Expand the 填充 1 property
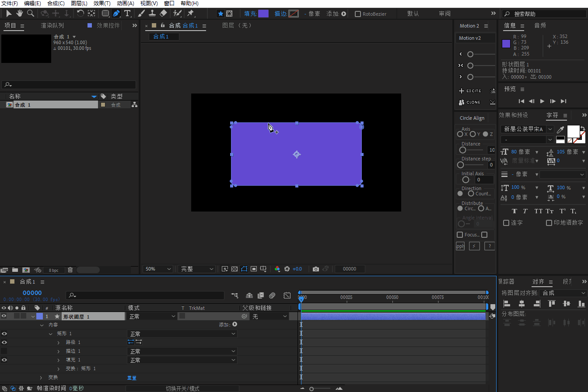 pyautogui.click(x=59, y=360)
